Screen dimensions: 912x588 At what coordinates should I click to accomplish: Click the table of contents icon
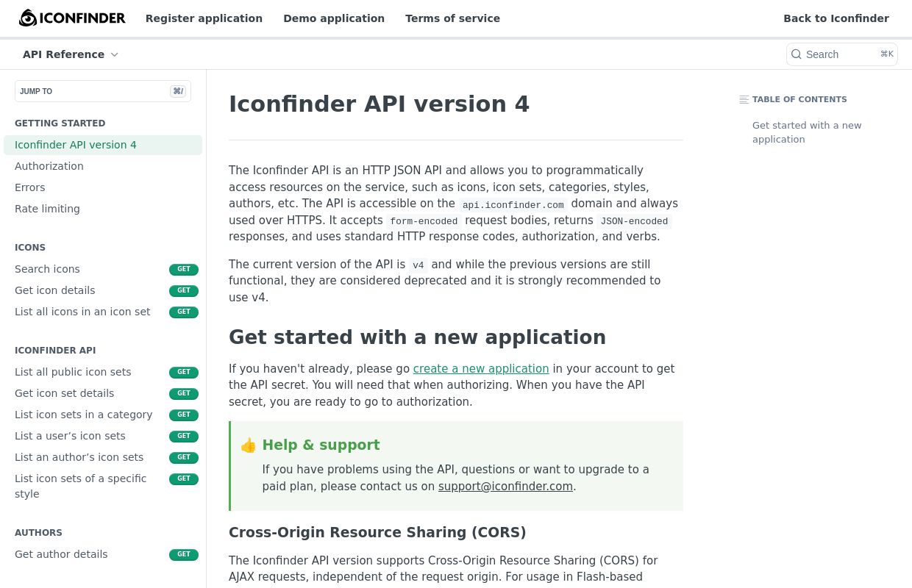744,100
